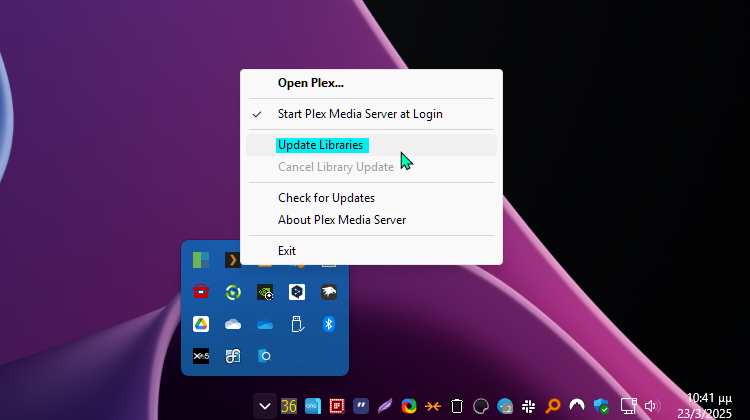Open the NVIDIA tray icon

tap(265, 292)
